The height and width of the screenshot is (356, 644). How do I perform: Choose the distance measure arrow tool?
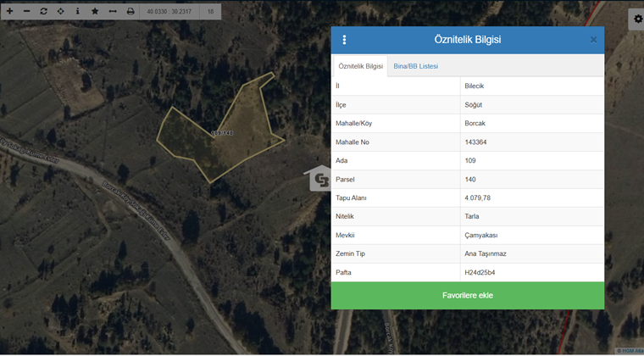pos(112,11)
